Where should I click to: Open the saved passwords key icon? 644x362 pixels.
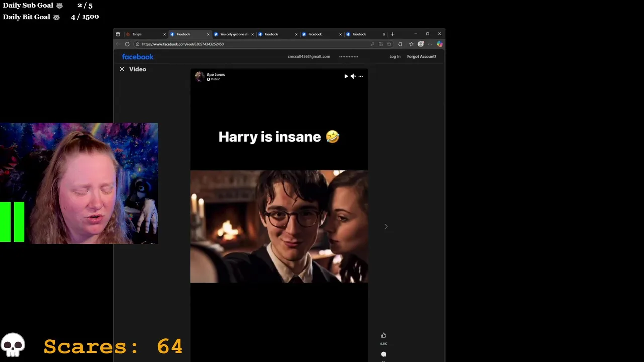[372, 44]
